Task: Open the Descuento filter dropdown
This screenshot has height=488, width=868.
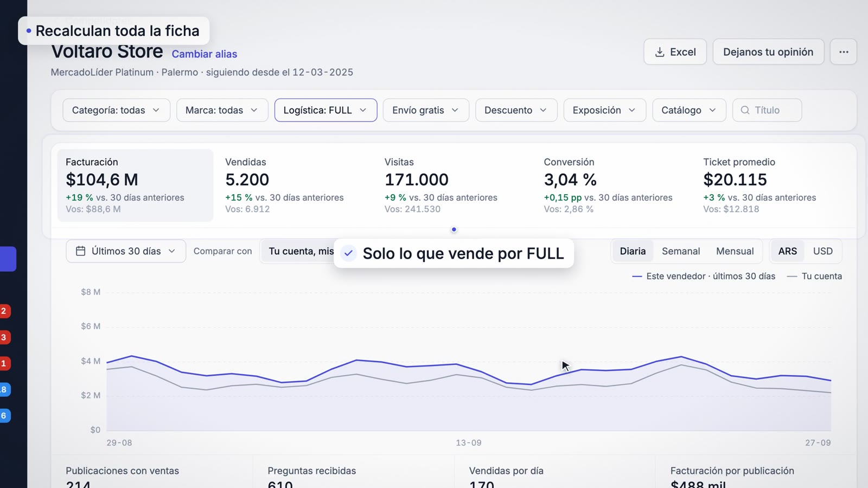Action: 516,110
